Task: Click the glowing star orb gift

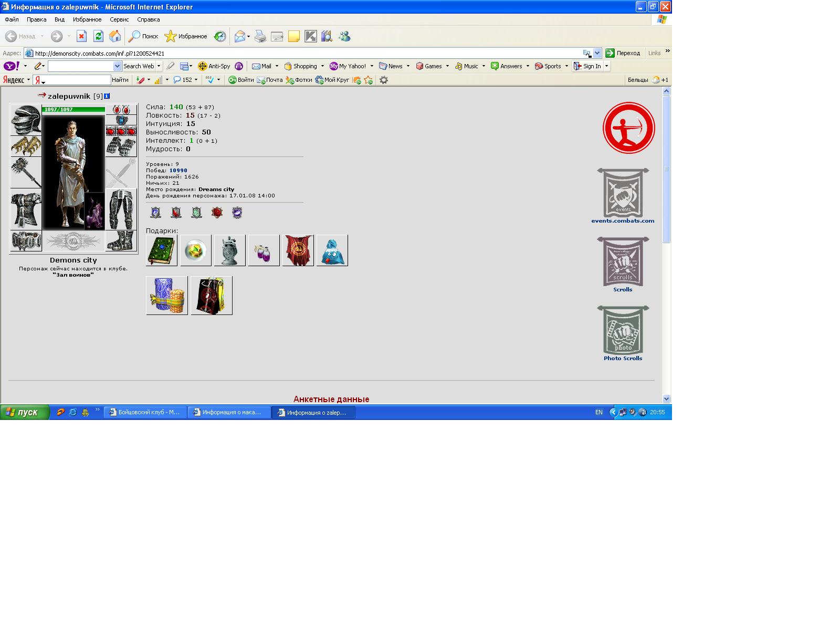Action: click(196, 250)
